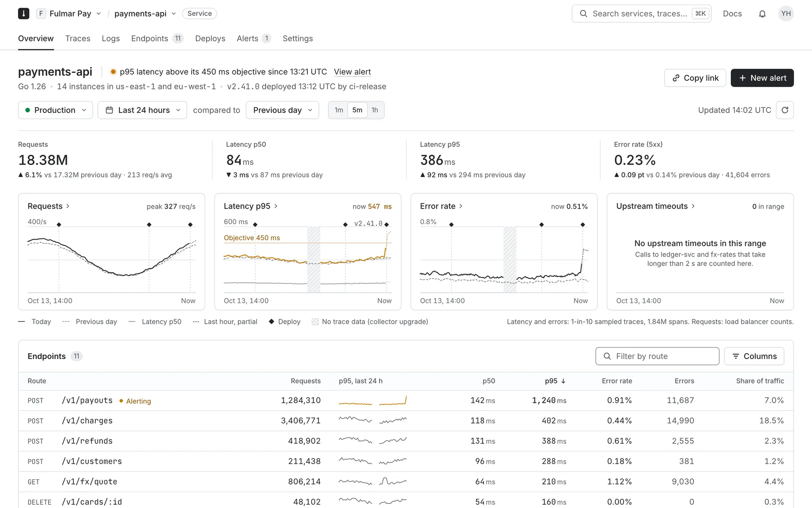This screenshot has height=508, width=812.
Task: Click the v2.41.0 deploy diamond in Latency p95 chart
Action: pyautogui.click(x=387, y=224)
